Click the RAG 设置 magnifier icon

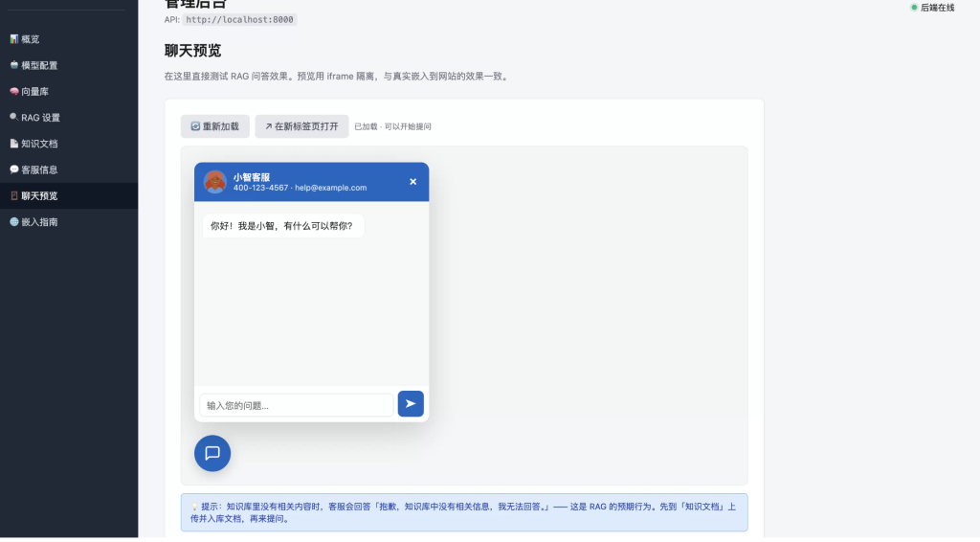click(x=13, y=117)
